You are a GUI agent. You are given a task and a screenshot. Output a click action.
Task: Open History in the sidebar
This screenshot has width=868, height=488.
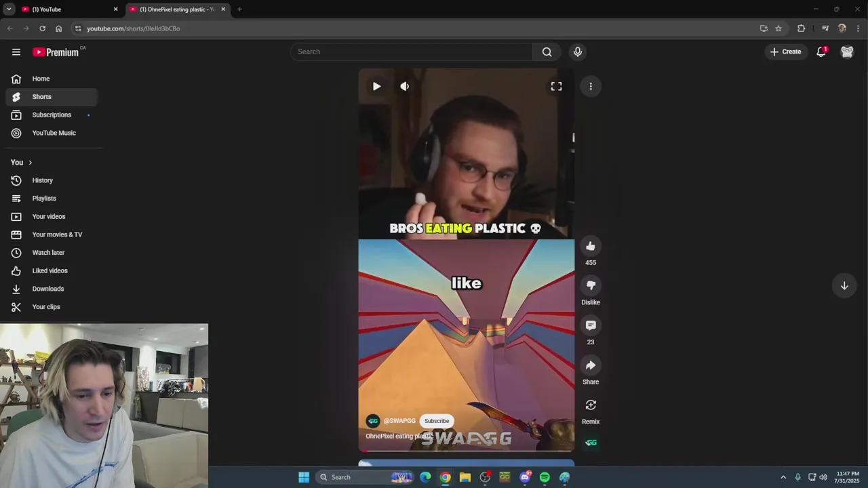pos(52,180)
